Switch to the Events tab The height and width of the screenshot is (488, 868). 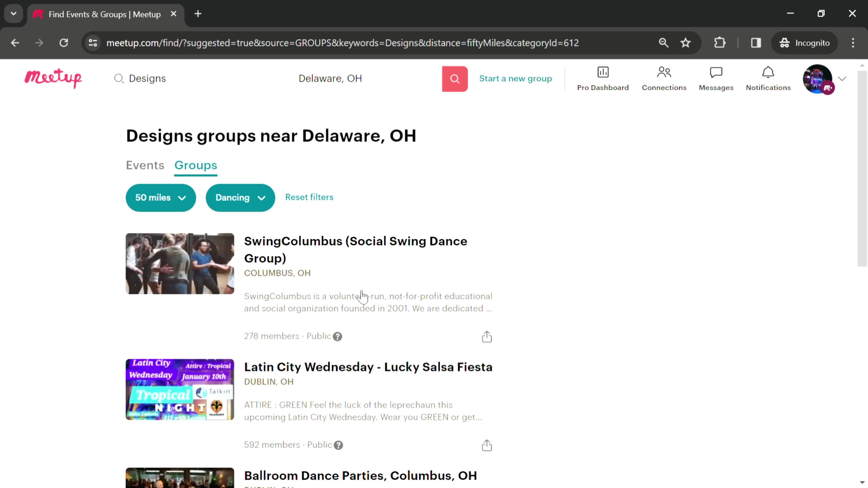click(145, 165)
